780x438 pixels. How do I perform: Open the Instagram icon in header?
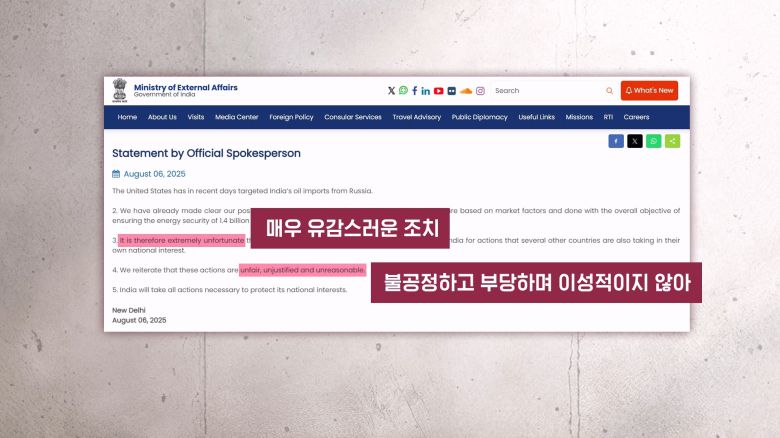coord(480,91)
